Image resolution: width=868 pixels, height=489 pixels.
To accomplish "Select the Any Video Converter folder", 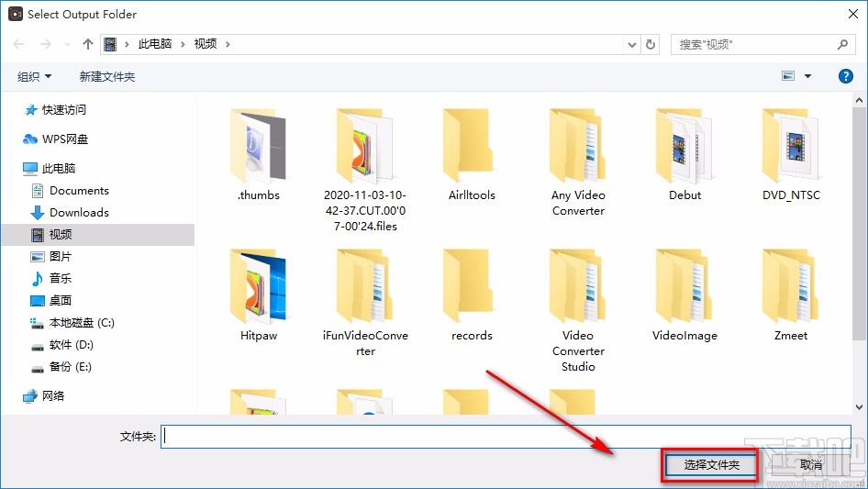I will (x=578, y=161).
